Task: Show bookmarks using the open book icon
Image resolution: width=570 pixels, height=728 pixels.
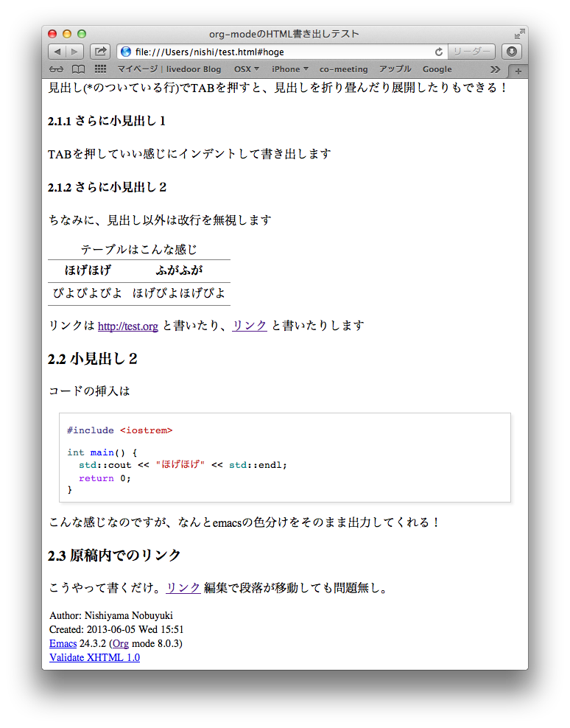Action: coord(78,69)
